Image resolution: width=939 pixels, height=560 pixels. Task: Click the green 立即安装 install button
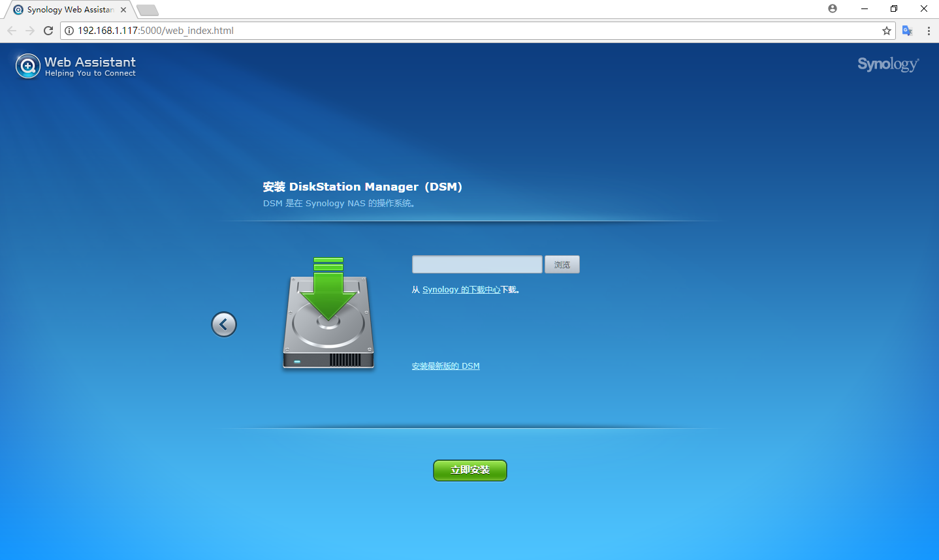click(x=470, y=470)
